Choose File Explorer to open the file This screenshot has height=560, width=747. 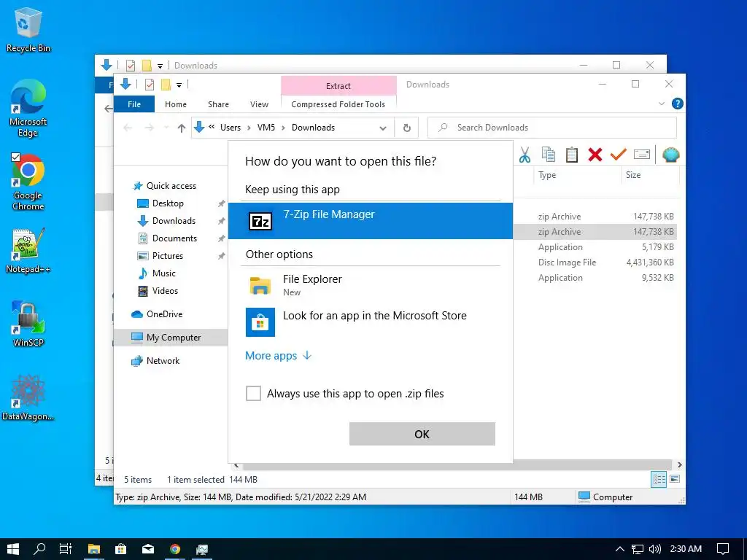[370, 285]
